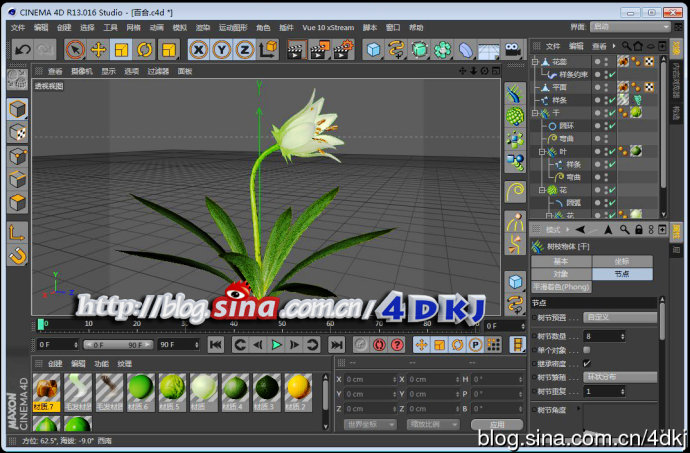Image resolution: width=690 pixels, height=453 pixels.
Task: Open the spline tools icon
Action: point(396,49)
